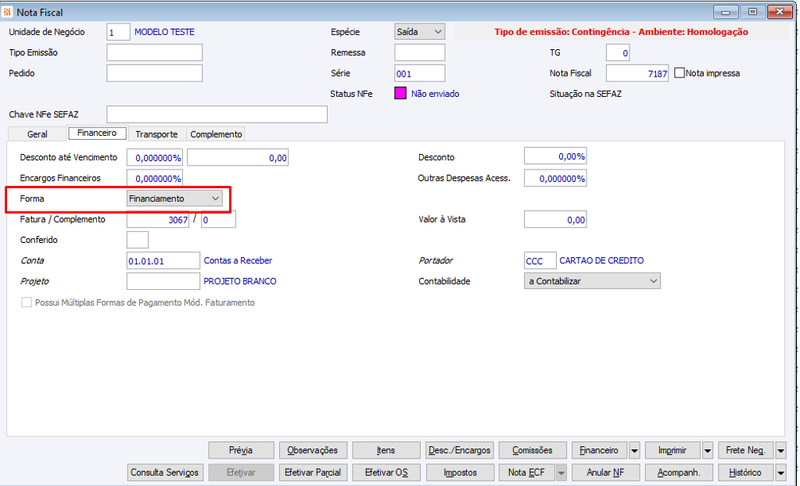Expand the arrow next to Nota ECF button
This screenshot has height=486, width=800.
click(x=561, y=473)
